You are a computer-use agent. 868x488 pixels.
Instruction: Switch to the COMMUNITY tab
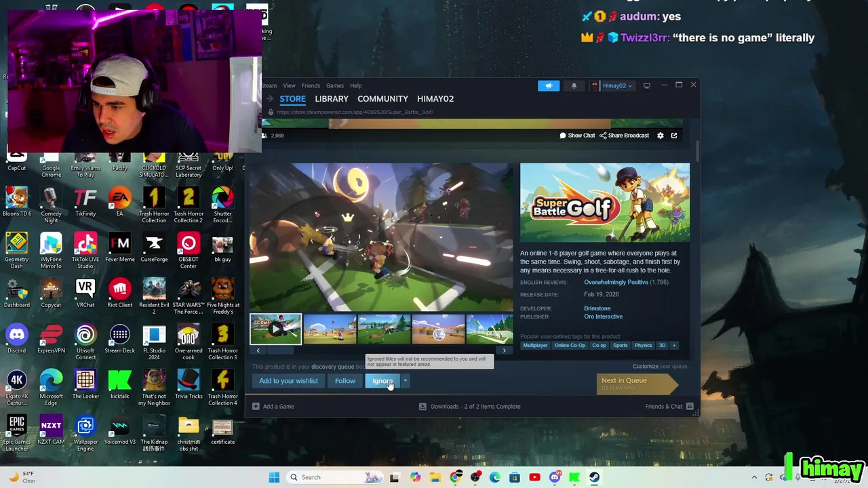tap(382, 99)
